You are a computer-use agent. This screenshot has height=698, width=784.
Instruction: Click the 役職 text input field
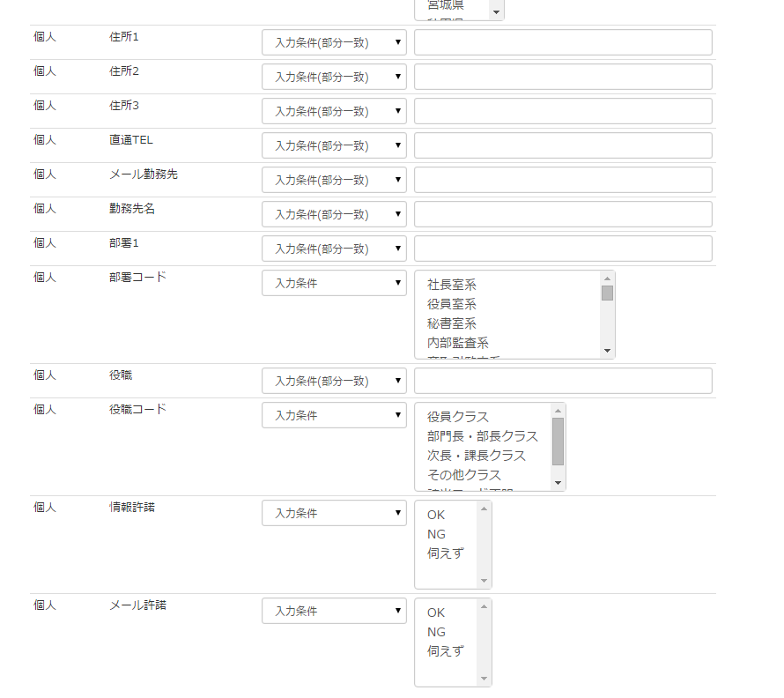(x=563, y=381)
